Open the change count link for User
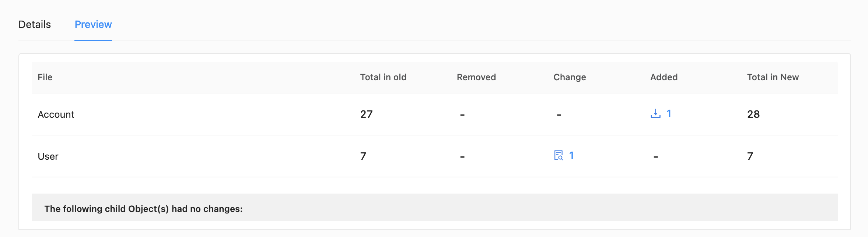The width and height of the screenshot is (868, 237). point(571,156)
